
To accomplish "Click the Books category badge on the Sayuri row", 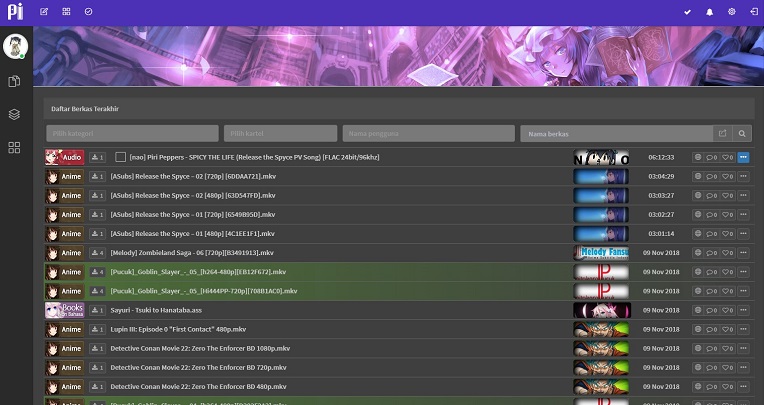I will tap(65, 310).
